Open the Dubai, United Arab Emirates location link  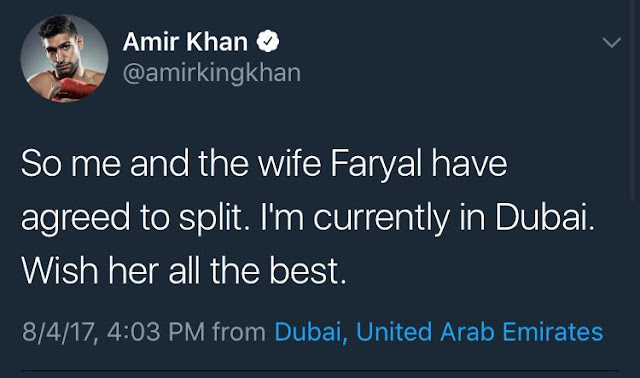[x=439, y=331]
